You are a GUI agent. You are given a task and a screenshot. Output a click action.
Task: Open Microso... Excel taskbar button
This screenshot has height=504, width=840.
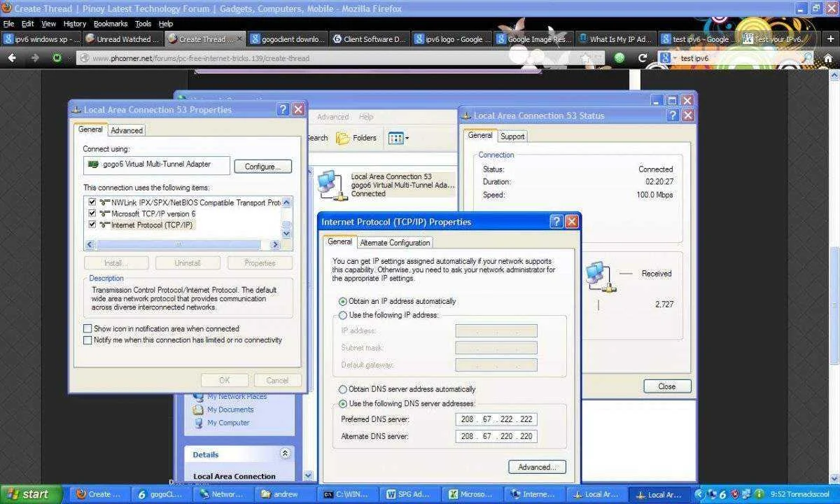coord(474,494)
